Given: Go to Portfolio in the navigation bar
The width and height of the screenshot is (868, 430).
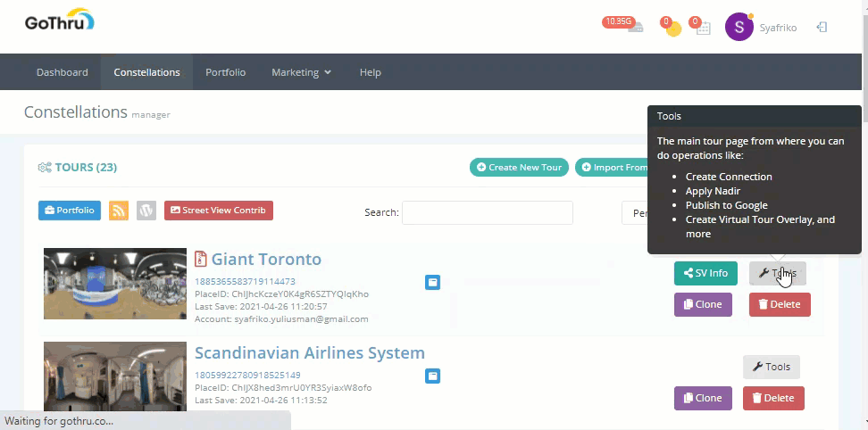Looking at the screenshot, I should [x=225, y=72].
